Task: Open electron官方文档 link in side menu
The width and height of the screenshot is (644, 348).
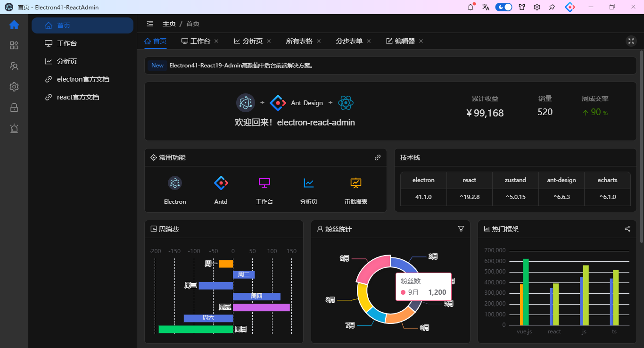Action: click(x=83, y=79)
